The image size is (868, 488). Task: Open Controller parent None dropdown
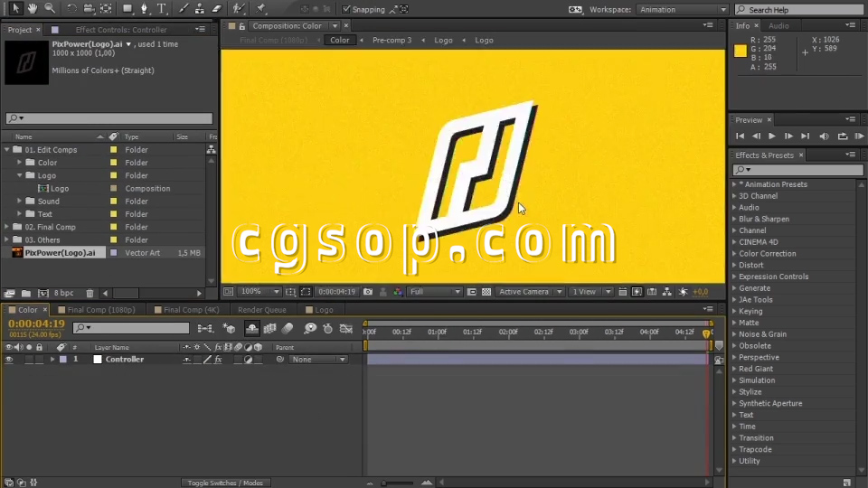318,360
